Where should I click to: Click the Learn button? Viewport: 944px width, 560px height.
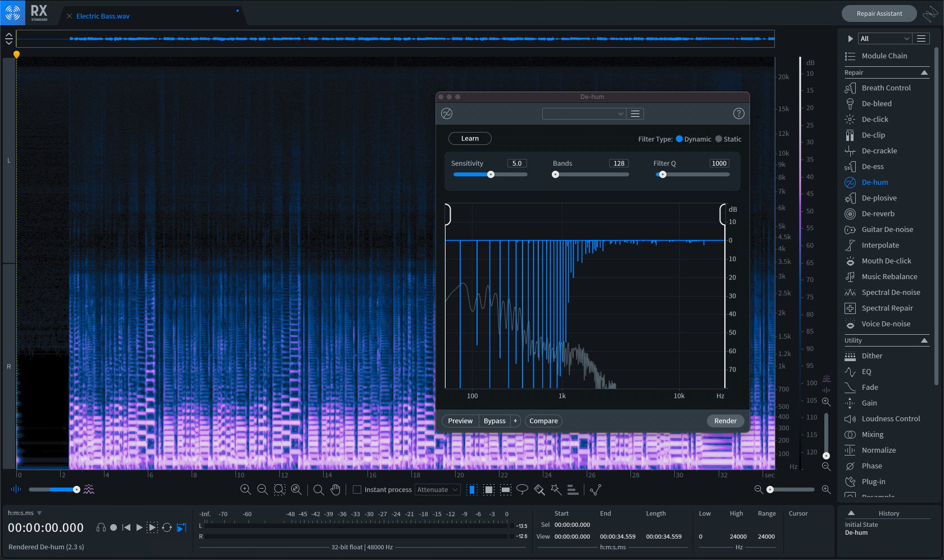[470, 138]
